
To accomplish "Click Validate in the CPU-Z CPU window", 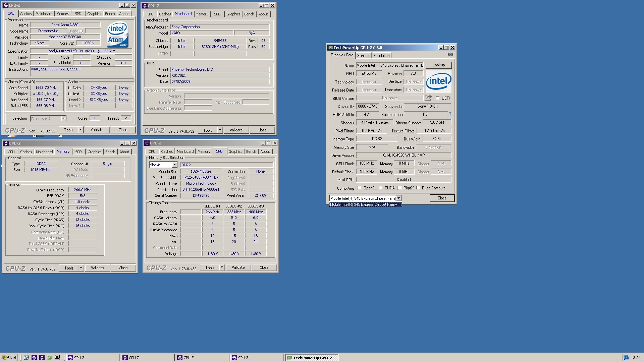I will (x=97, y=130).
